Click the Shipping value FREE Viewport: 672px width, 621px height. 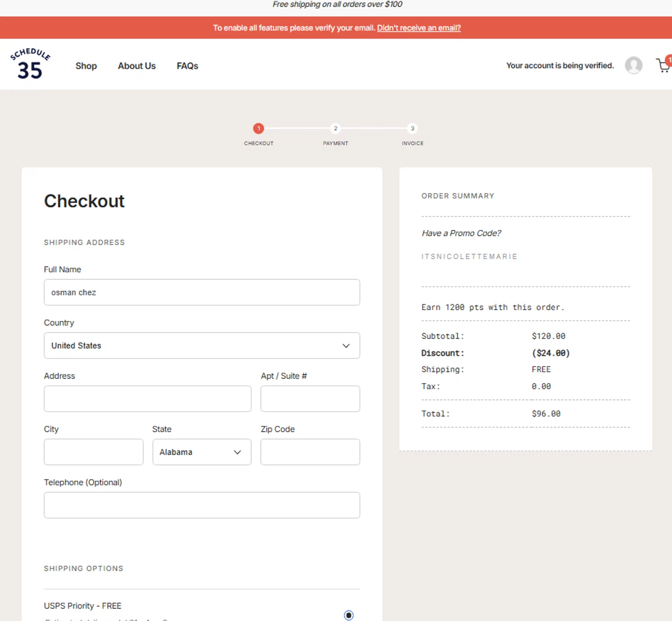[541, 369]
